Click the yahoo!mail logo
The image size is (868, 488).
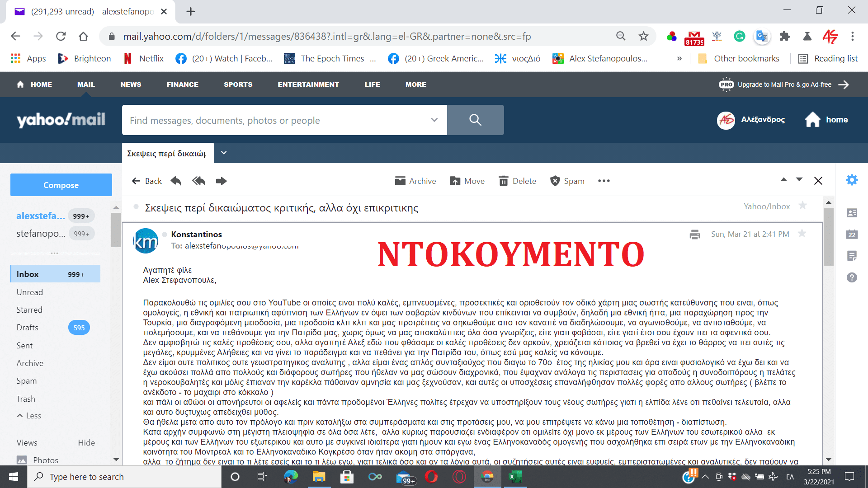pyautogui.click(x=61, y=120)
